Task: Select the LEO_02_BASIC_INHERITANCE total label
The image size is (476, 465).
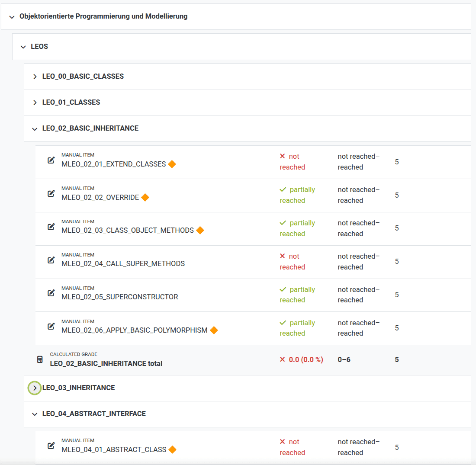Action: coord(106,364)
